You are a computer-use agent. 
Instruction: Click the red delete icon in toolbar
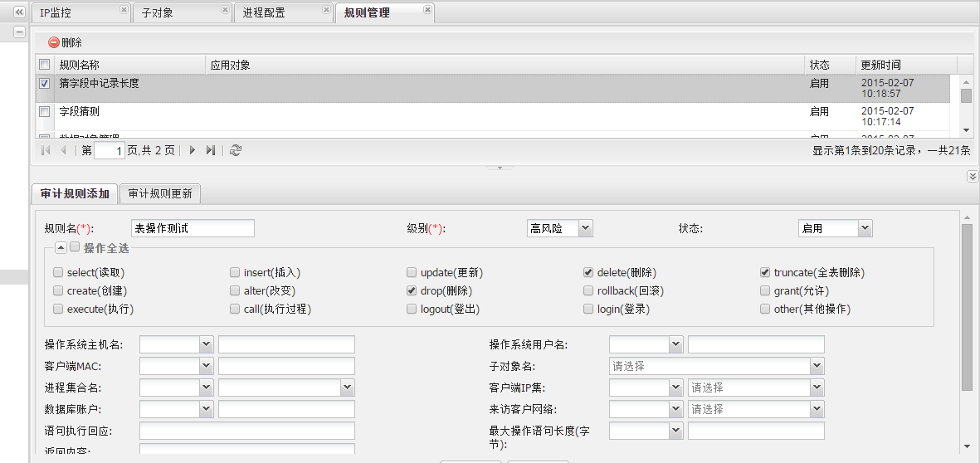point(54,42)
